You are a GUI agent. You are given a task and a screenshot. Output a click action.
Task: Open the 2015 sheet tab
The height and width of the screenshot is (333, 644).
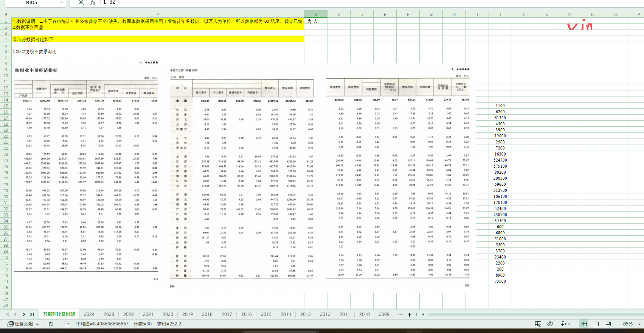coord(266,314)
